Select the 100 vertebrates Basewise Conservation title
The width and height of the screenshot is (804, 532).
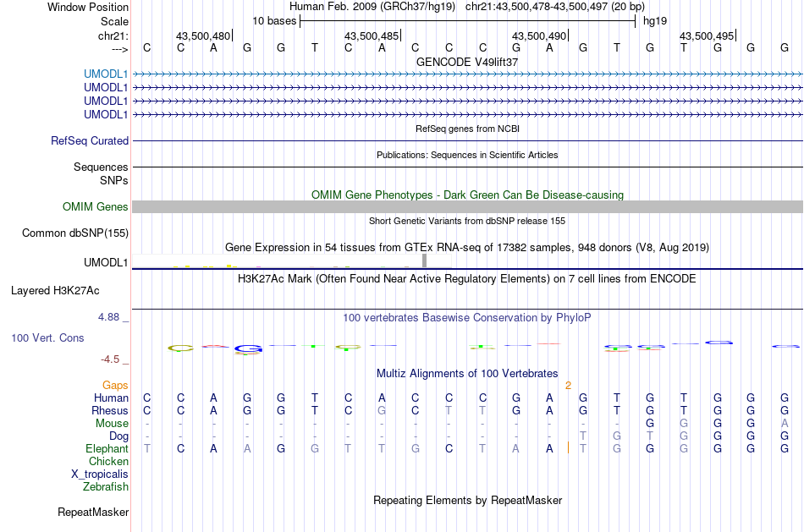click(467, 318)
